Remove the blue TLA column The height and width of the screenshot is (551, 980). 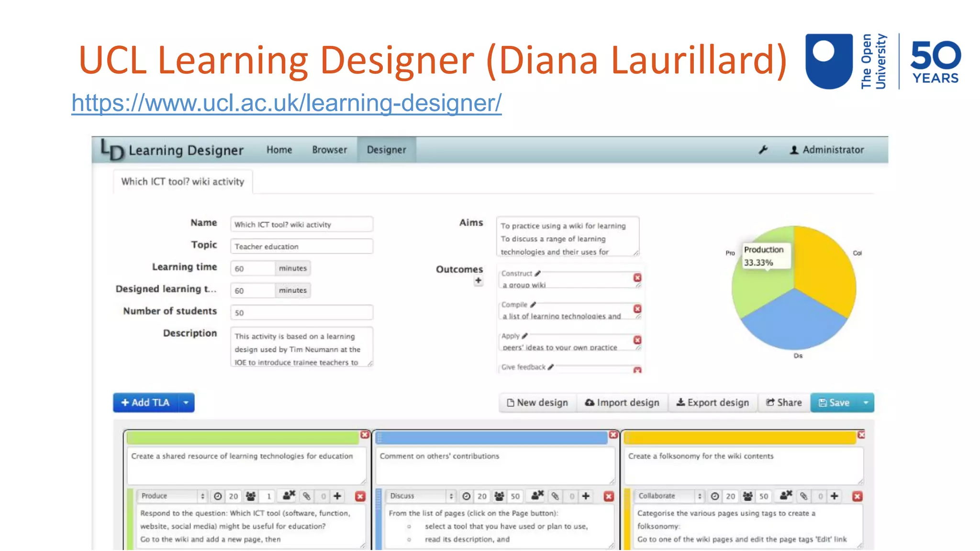pyautogui.click(x=613, y=435)
